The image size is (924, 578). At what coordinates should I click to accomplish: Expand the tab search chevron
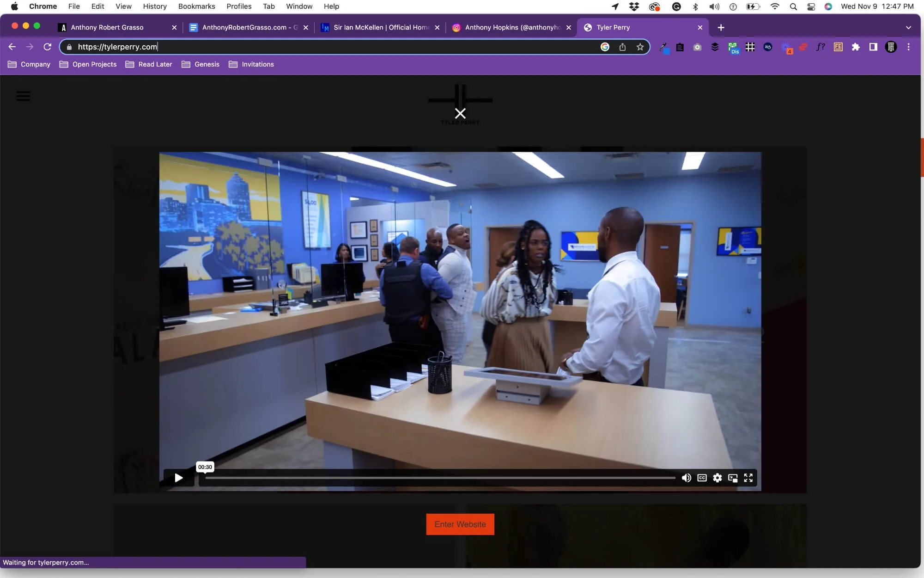[908, 27]
